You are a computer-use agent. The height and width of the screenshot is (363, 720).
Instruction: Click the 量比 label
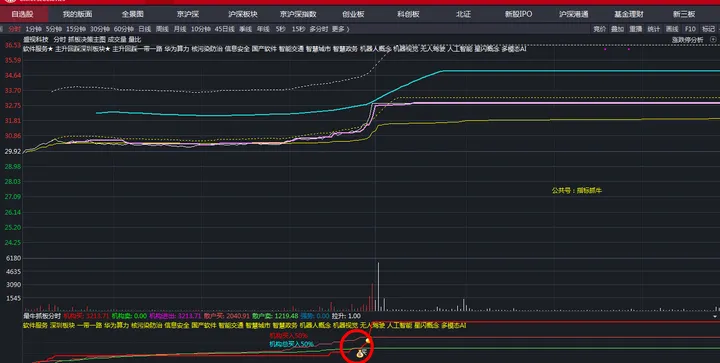(x=135, y=40)
